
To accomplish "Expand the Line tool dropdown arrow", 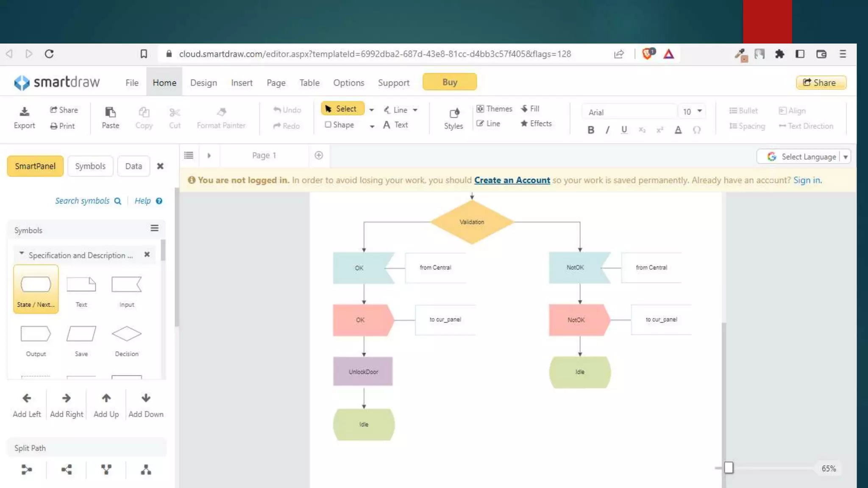I will [x=415, y=110].
